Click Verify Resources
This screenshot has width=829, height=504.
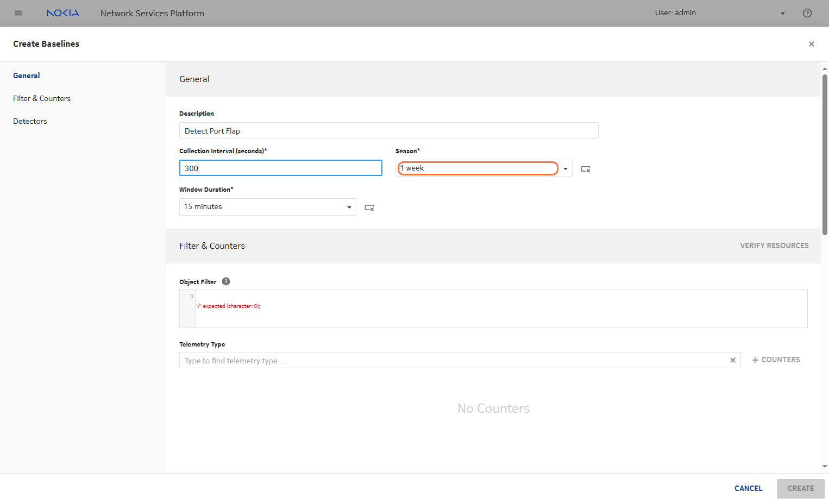[x=774, y=245]
